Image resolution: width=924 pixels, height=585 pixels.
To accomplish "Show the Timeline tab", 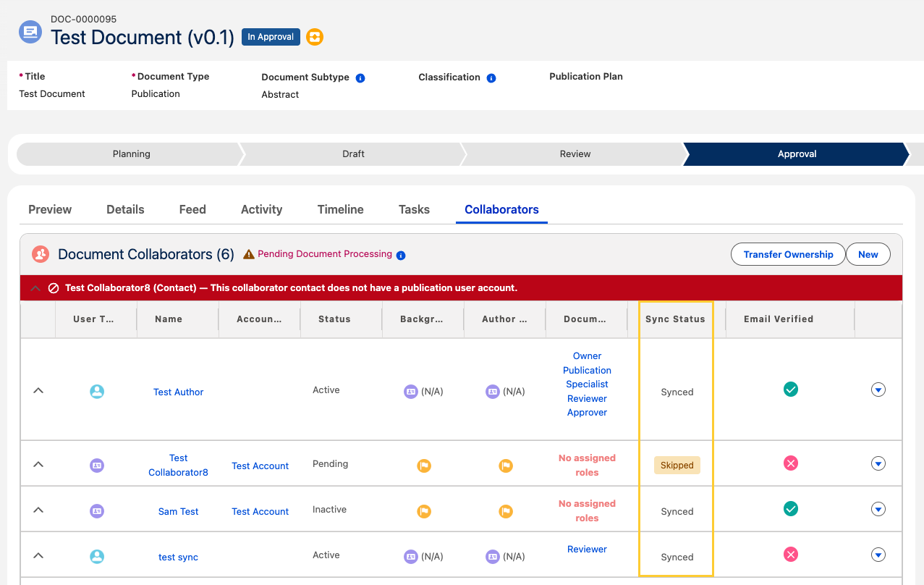I will pyautogui.click(x=340, y=209).
